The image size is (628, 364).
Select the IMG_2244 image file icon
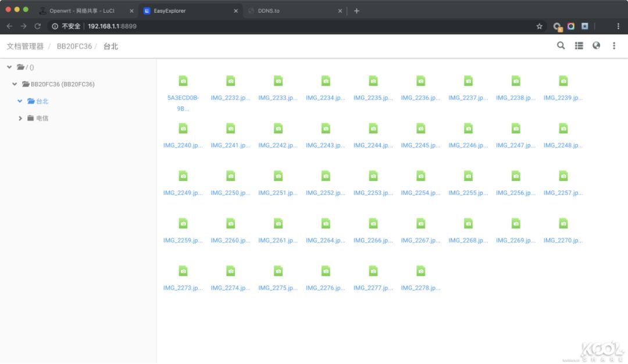tap(373, 129)
